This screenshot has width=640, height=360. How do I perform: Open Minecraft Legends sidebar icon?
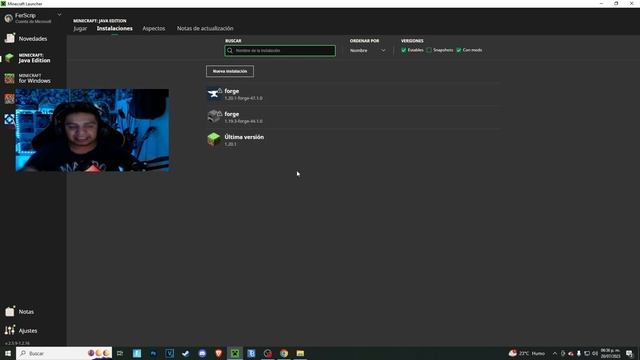coord(9,119)
